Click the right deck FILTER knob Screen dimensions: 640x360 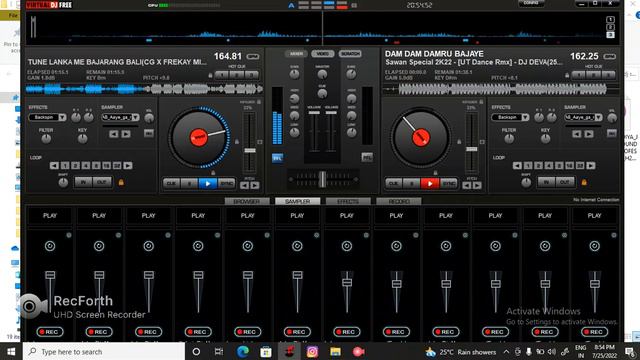point(509,139)
